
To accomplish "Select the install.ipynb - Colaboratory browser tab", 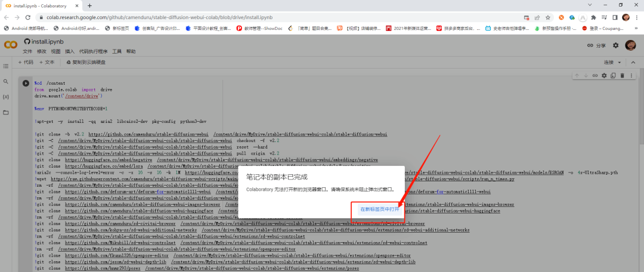I will (41, 6).
